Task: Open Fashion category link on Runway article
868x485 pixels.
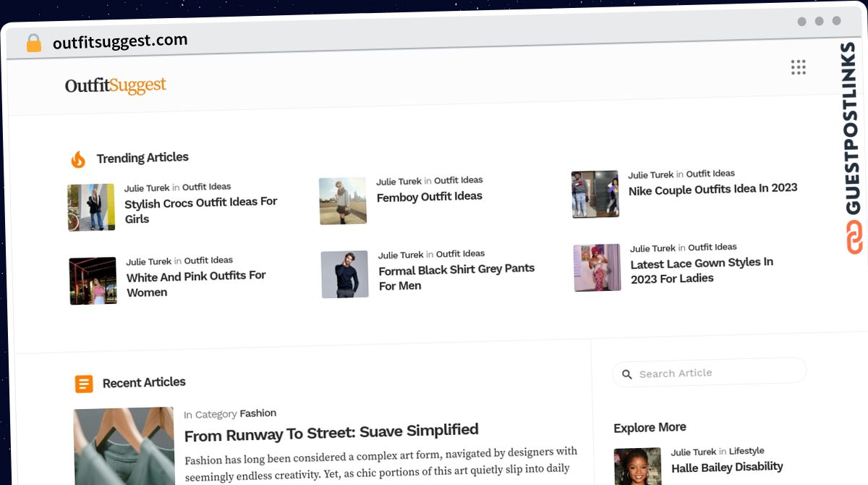Action: [258, 413]
